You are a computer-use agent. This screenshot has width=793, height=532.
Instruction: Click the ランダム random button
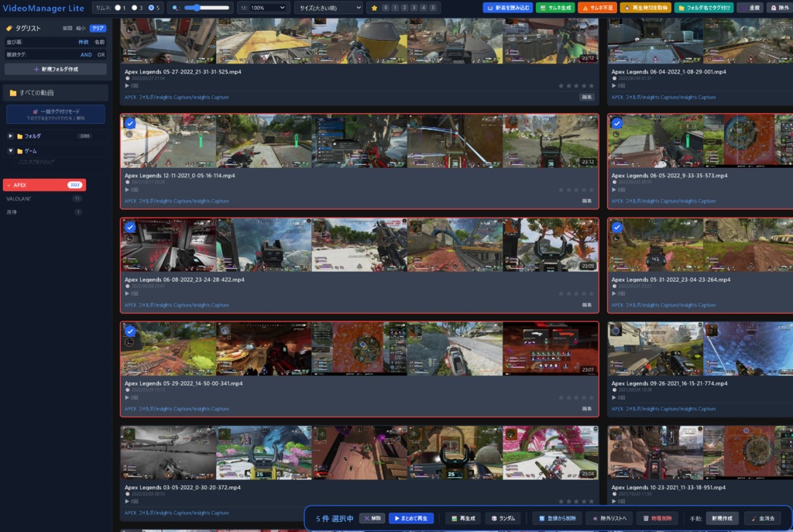503,518
